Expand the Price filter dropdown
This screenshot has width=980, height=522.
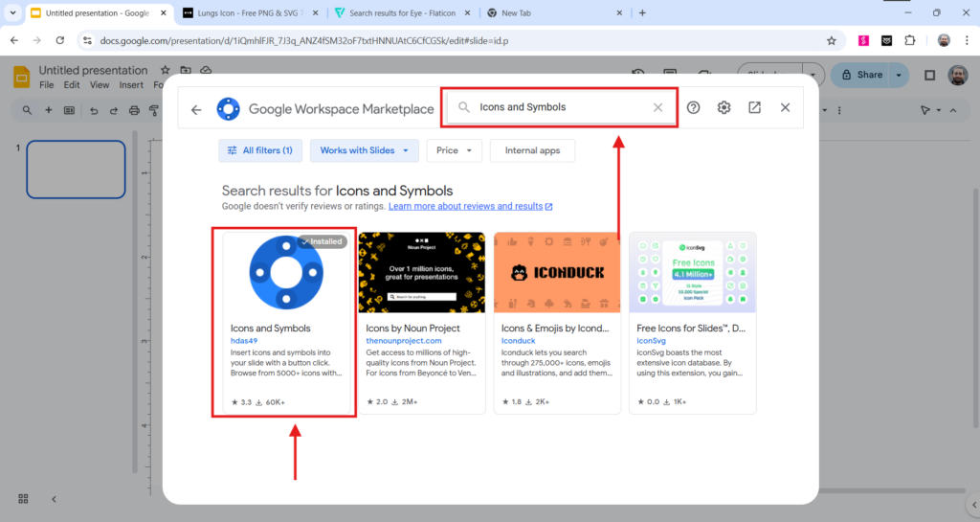(x=455, y=150)
